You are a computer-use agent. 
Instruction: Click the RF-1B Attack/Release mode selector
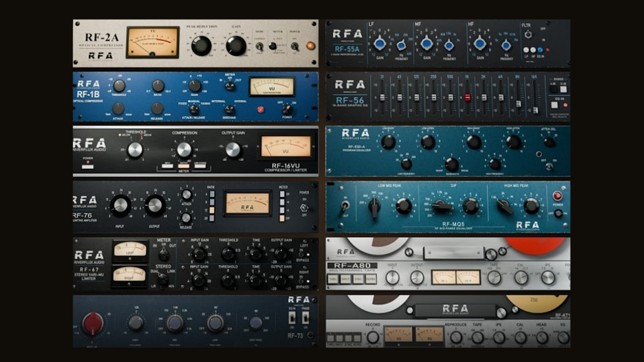point(194,109)
